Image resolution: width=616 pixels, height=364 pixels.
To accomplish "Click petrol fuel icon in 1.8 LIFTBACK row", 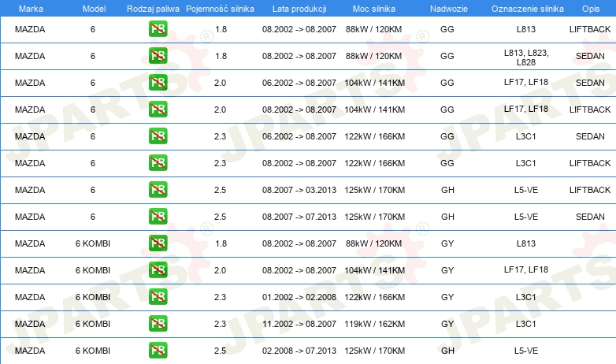I will pyautogui.click(x=158, y=29).
